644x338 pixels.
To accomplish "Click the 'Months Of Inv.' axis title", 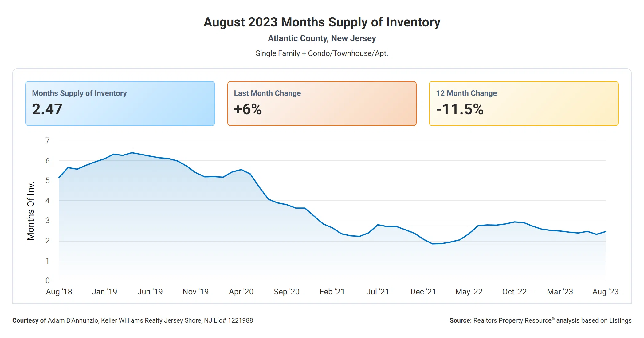I will point(30,211).
